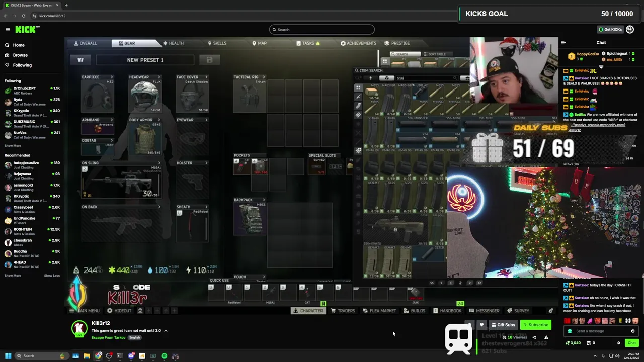Focus the Send a message chat input
The height and width of the screenshot is (362, 644).
click(x=602, y=331)
